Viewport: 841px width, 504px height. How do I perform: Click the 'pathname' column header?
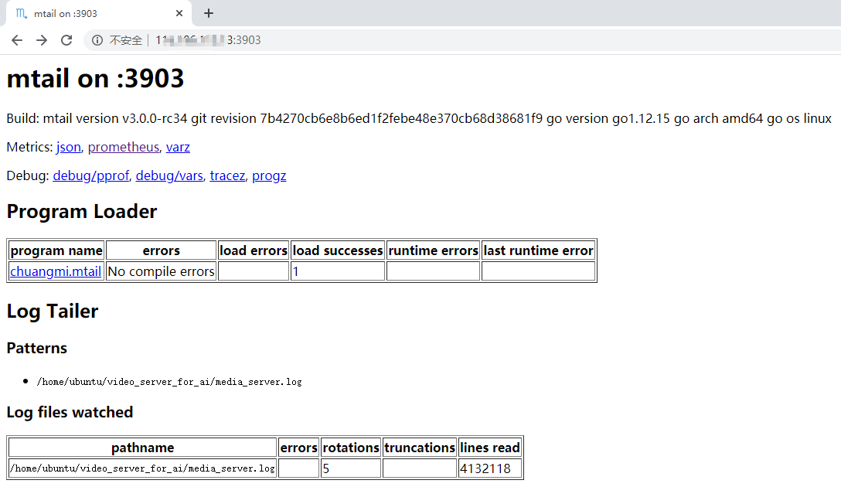pyautogui.click(x=143, y=448)
